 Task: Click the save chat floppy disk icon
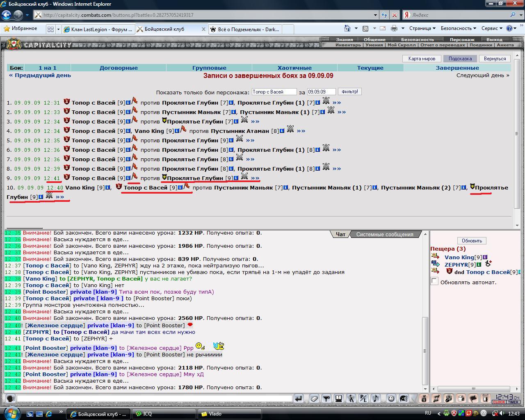pos(339,398)
